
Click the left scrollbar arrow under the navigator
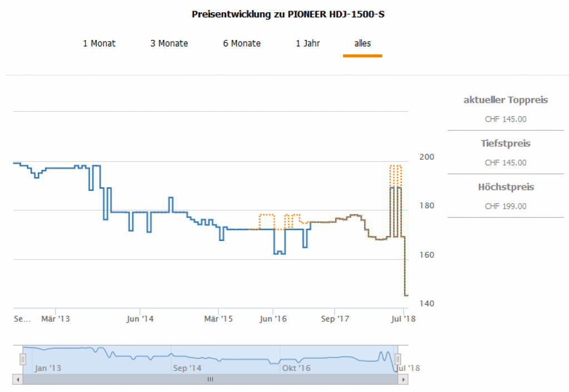coord(18,379)
